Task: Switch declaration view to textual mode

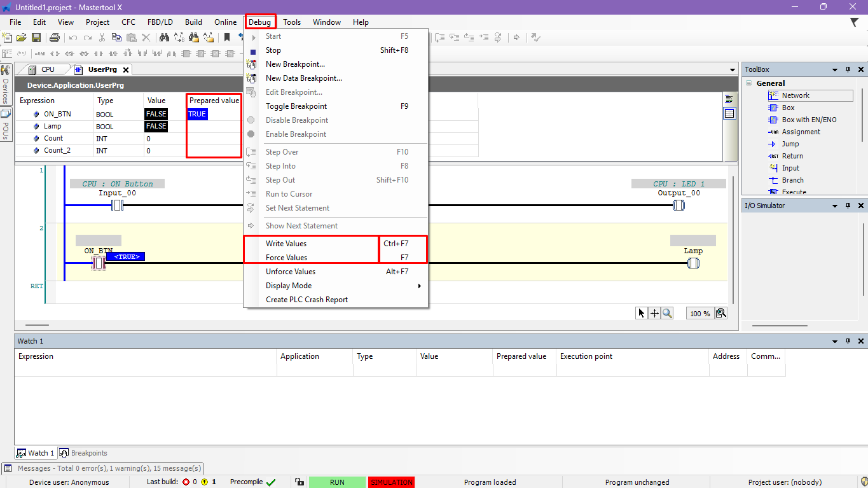Action: (729, 99)
